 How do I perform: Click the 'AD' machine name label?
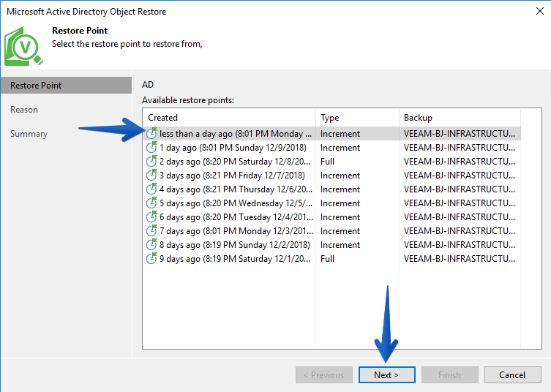coord(148,85)
